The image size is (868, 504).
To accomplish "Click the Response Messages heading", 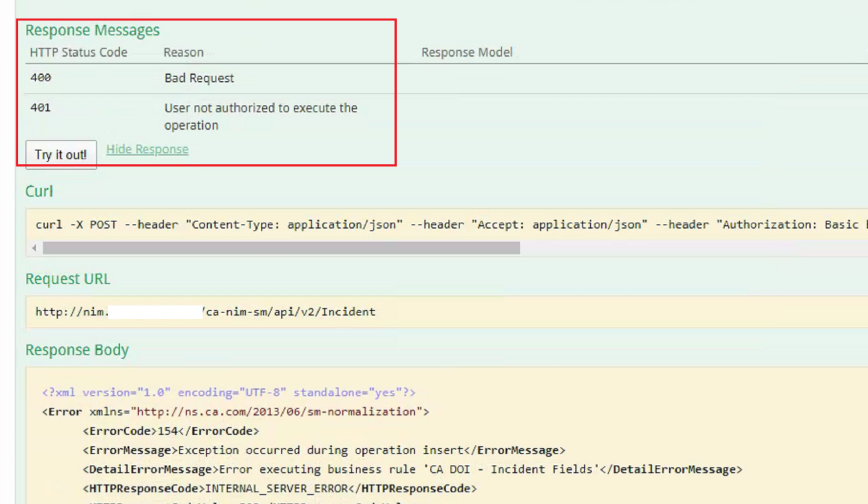I will point(92,30).
